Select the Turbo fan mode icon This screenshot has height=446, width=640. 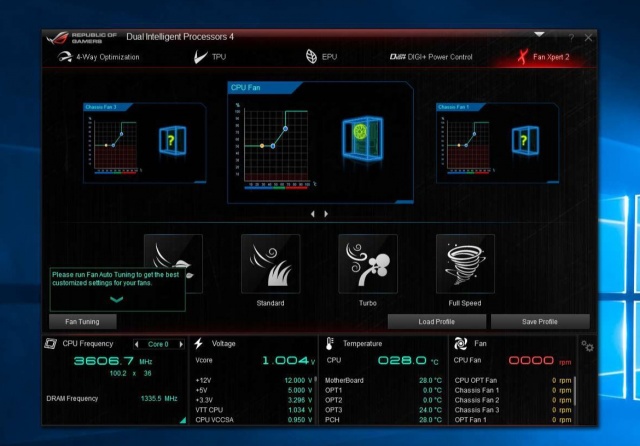[x=368, y=264]
